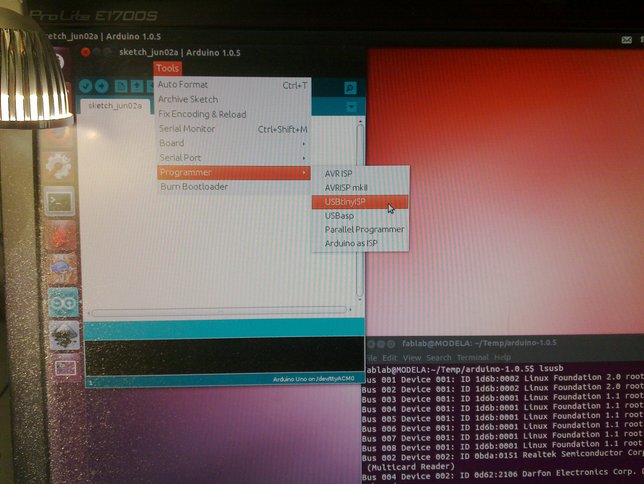Click the mail envelope indicator icon

(x=627, y=40)
